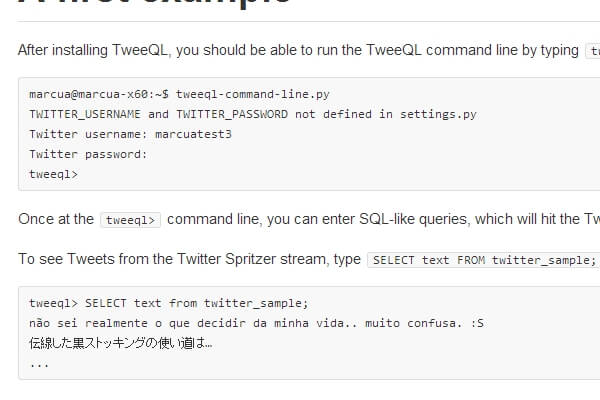Click the '...' ellipsis line in second code block
This screenshot has height=400, width=600.
click(39, 363)
